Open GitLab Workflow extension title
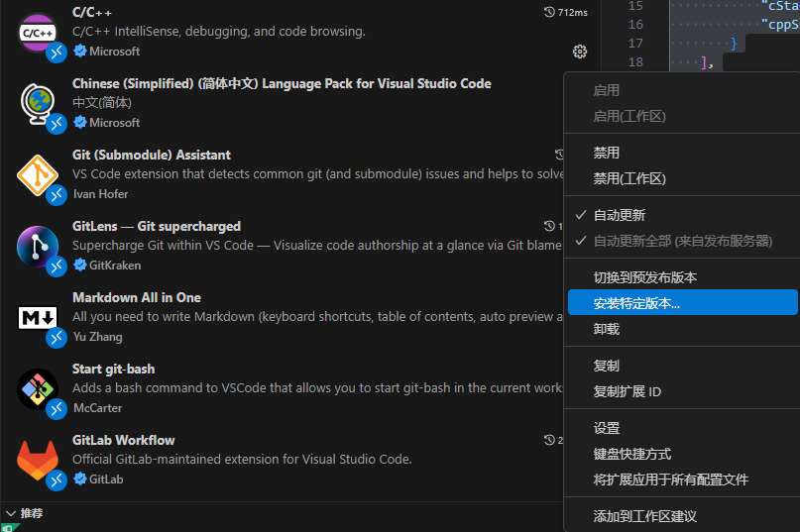Image resolution: width=800 pixels, height=532 pixels. point(124,440)
